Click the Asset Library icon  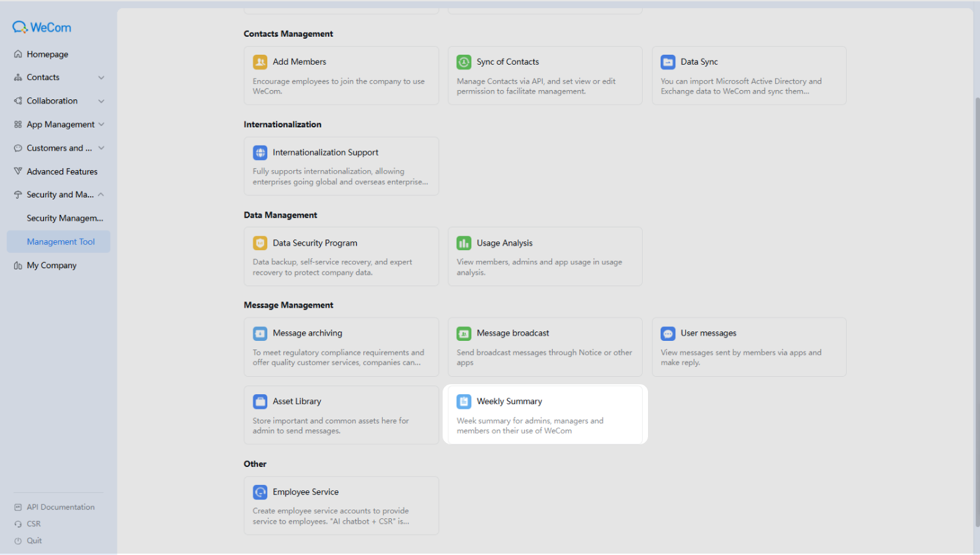pyautogui.click(x=260, y=402)
